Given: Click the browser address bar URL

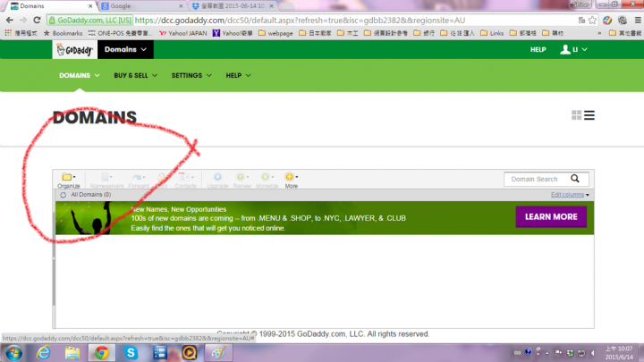Looking at the screenshot, I should [300, 20].
